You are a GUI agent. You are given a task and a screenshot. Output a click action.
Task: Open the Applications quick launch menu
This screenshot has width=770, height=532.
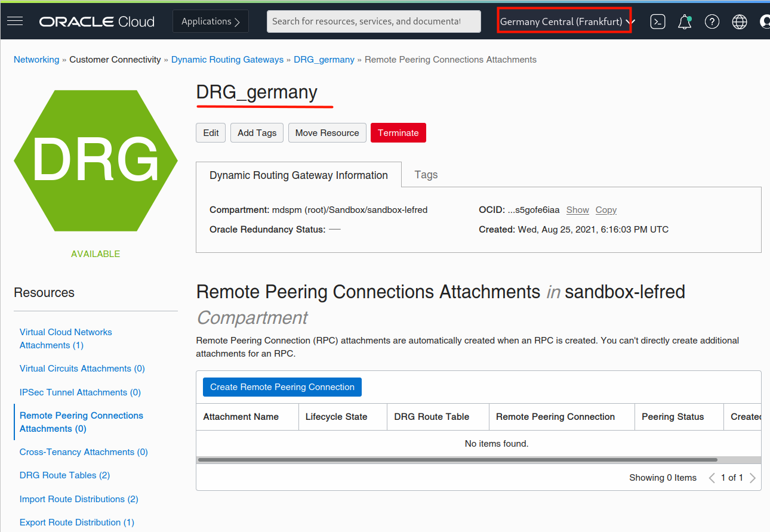[211, 21]
